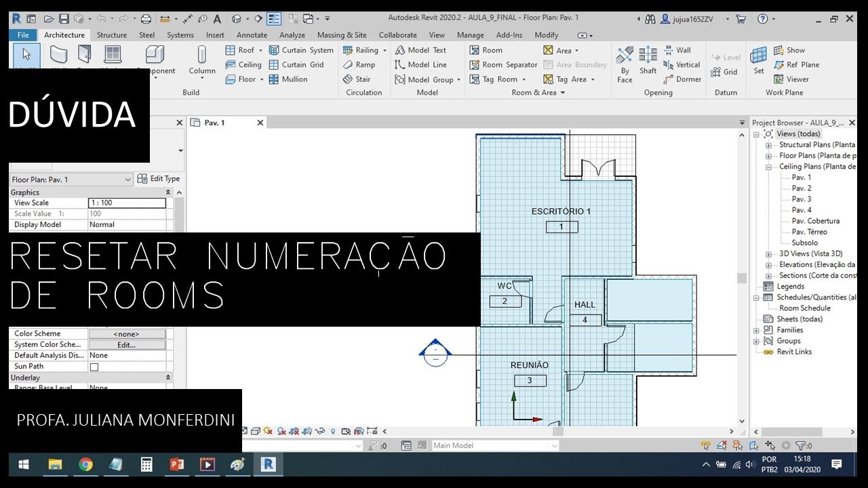Pick the Shaft opening tool

pyautogui.click(x=648, y=60)
